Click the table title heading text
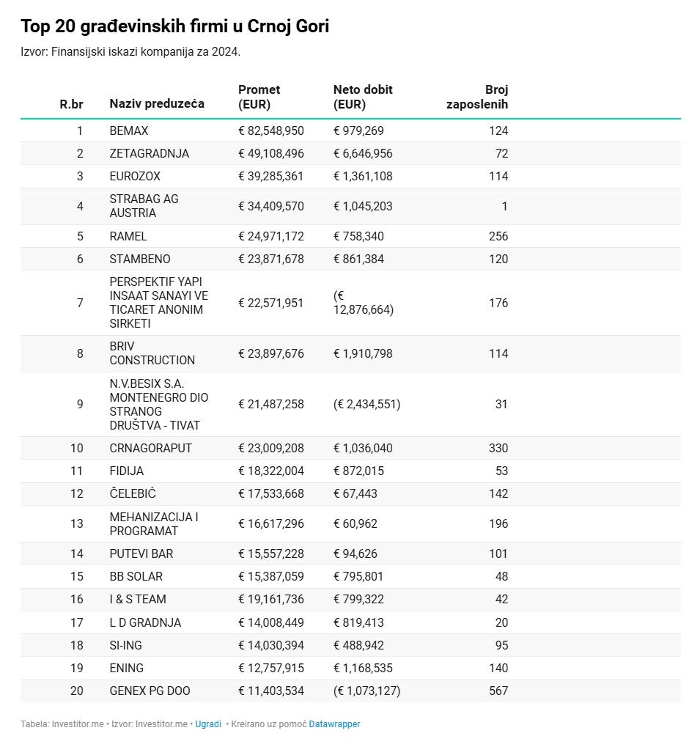The height and width of the screenshot is (747, 700). pyautogui.click(x=175, y=27)
